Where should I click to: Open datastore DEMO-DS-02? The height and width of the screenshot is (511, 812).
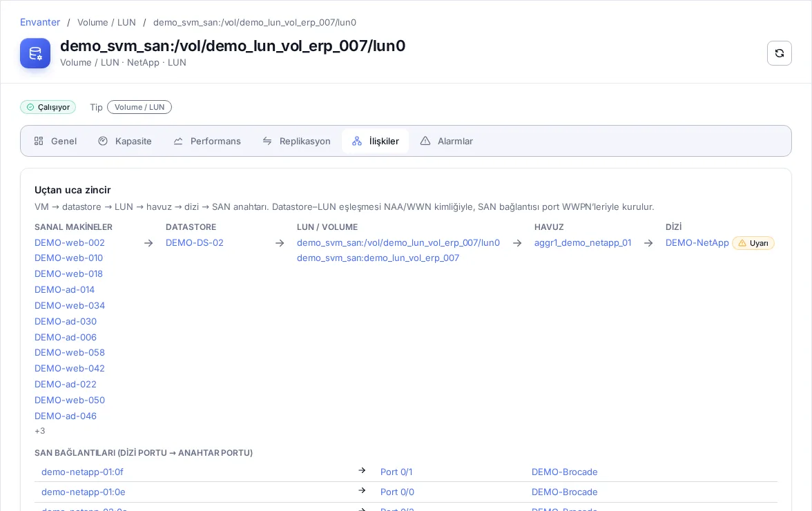pos(195,243)
